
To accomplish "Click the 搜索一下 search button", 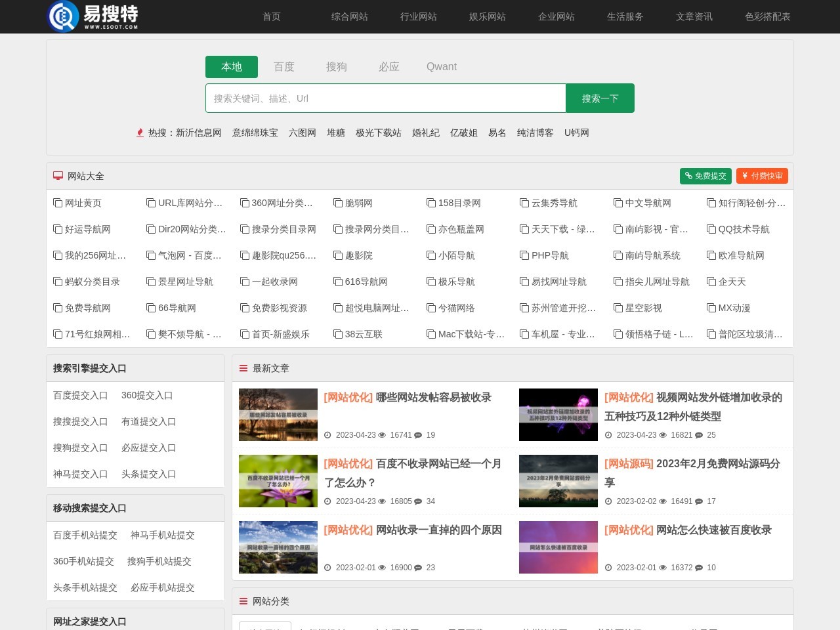I will [x=600, y=98].
